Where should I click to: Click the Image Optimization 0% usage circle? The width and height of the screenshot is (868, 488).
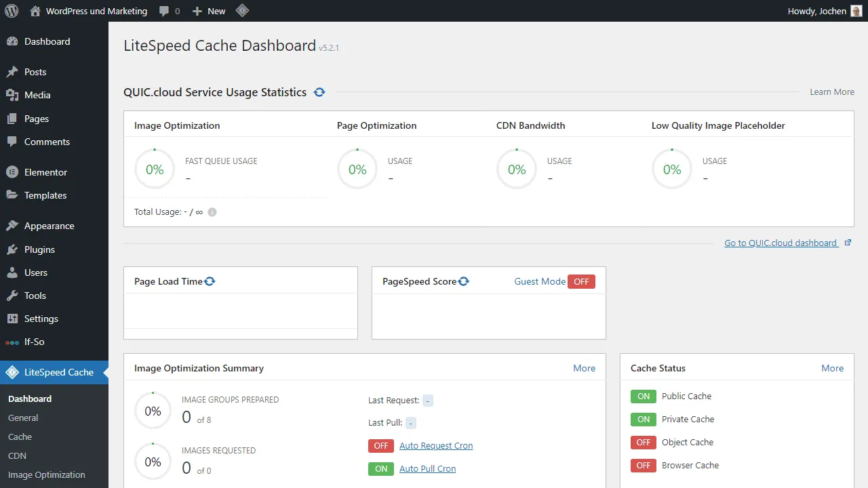[x=155, y=169]
